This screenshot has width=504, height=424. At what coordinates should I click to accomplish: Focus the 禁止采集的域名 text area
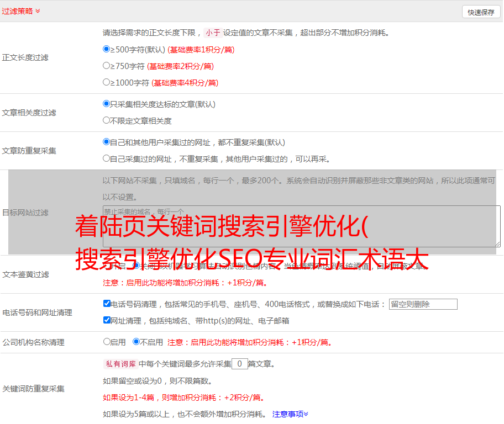point(301,226)
